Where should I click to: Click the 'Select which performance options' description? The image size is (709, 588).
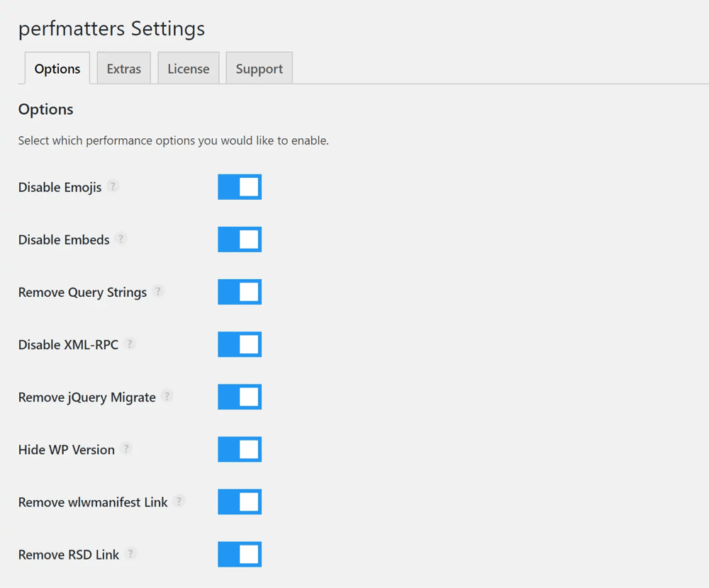[x=174, y=140]
